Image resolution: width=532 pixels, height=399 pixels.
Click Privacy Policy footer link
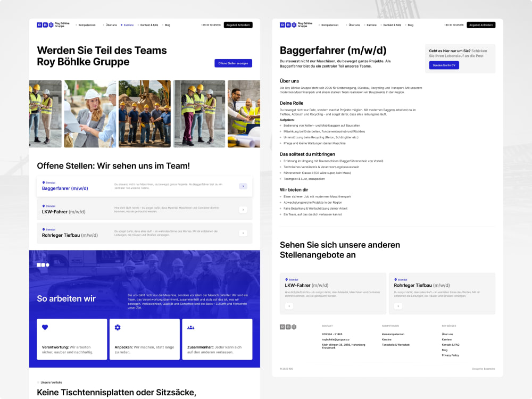tap(450, 355)
